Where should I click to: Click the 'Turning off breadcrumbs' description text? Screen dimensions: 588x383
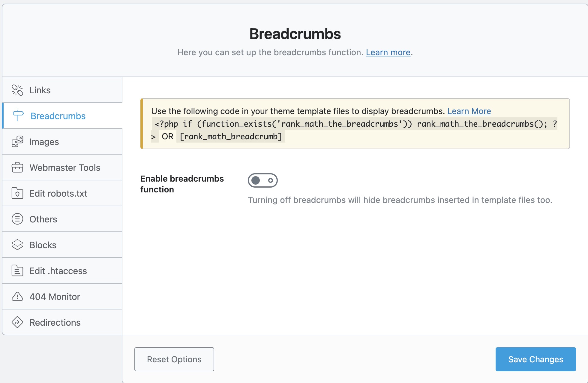pyautogui.click(x=400, y=200)
